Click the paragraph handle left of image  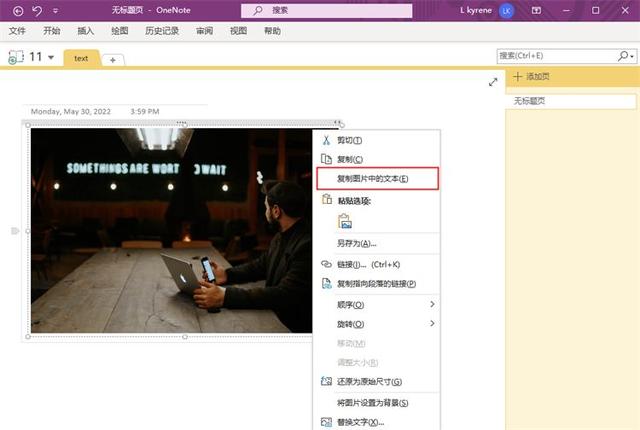coord(15,231)
